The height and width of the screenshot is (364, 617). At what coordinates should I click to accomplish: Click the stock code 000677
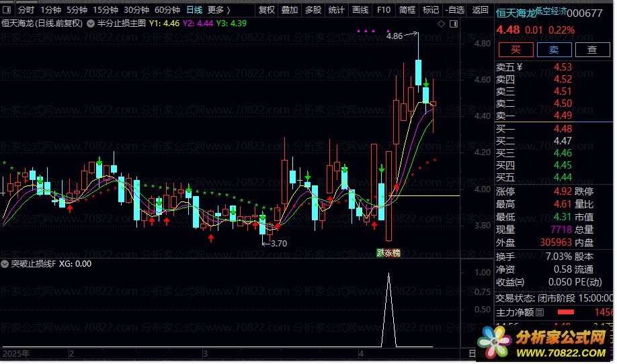(585, 13)
